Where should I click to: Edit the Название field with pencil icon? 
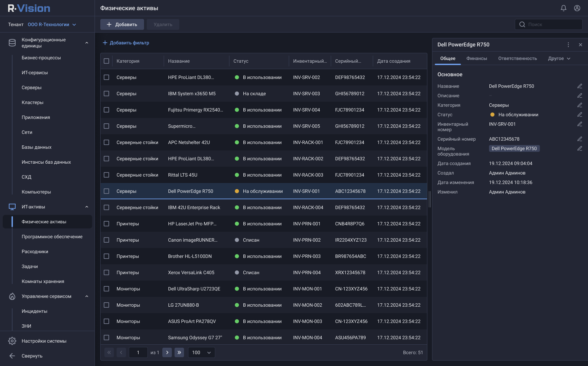click(x=580, y=86)
